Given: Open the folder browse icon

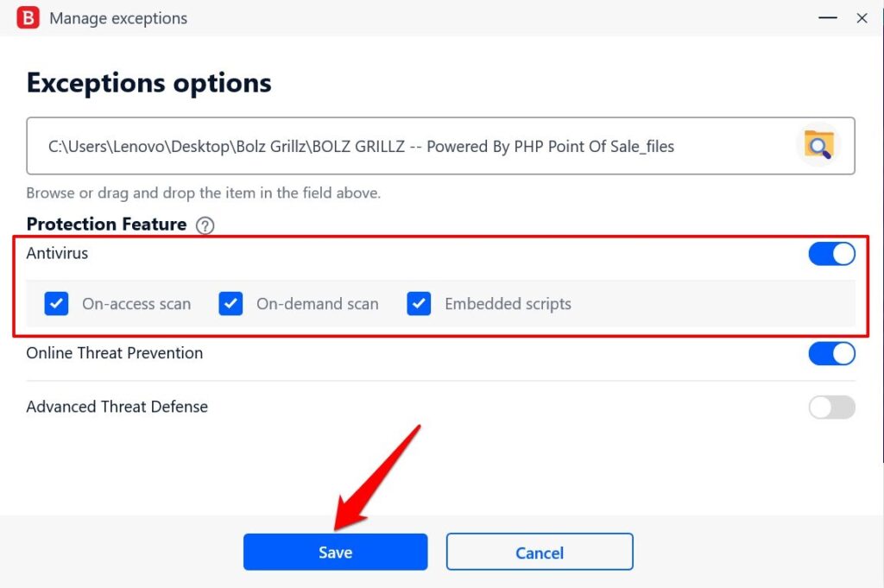Looking at the screenshot, I should [x=817, y=145].
